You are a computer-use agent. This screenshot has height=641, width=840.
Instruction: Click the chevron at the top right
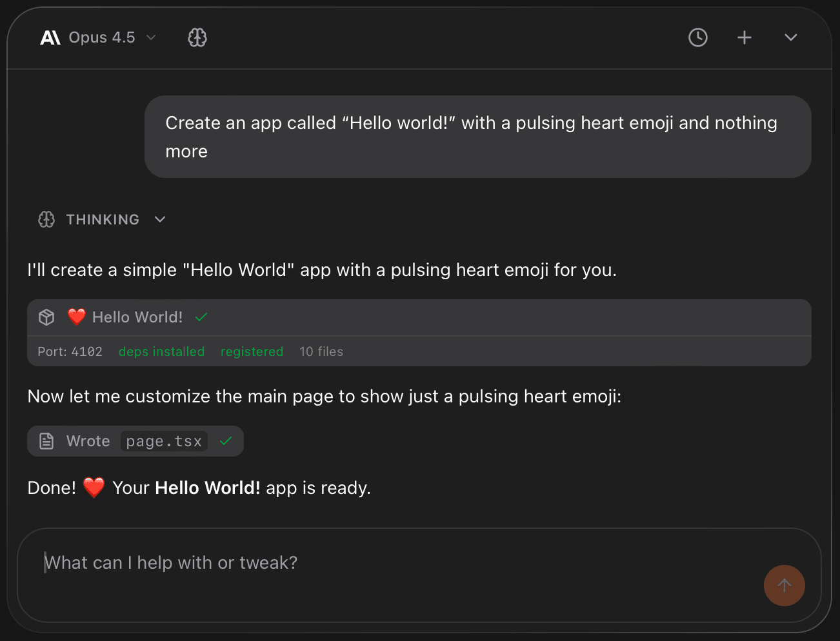click(x=790, y=37)
